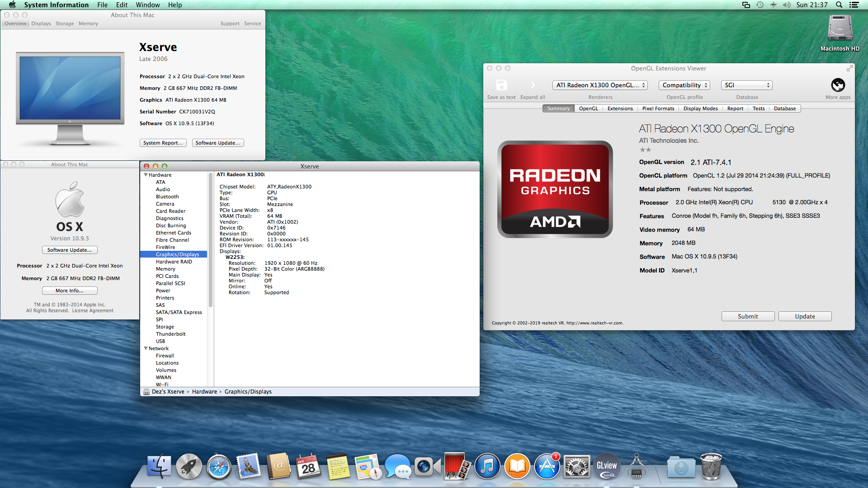This screenshot has height=488, width=868.
Task: Open Spotlight search in menu bar
Action: coord(839,5)
